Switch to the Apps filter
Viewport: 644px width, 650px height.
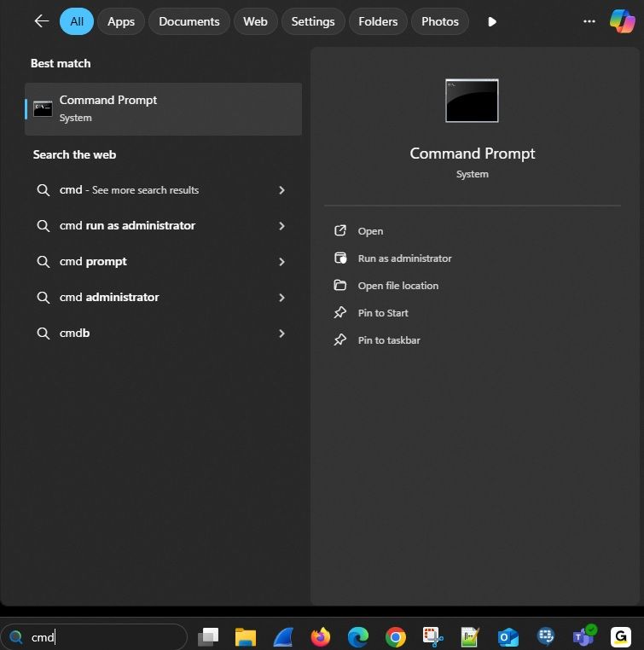tap(121, 21)
